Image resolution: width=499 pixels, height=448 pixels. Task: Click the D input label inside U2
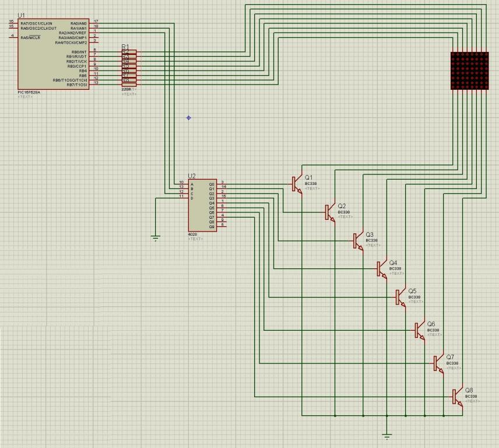[x=192, y=198]
